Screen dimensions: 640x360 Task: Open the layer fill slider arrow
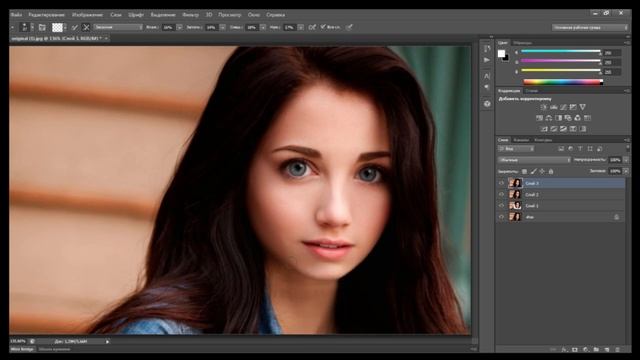pos(626,171)
